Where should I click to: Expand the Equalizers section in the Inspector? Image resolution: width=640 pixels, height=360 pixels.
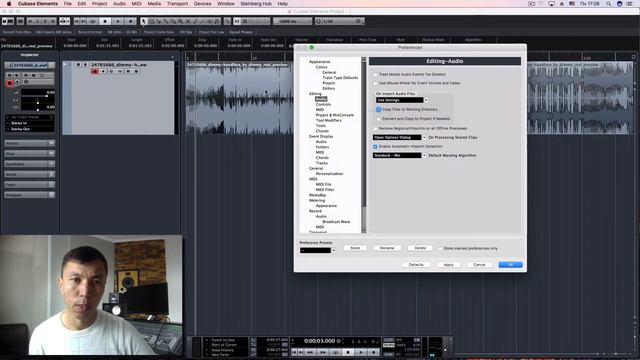(x=29, y=164)
